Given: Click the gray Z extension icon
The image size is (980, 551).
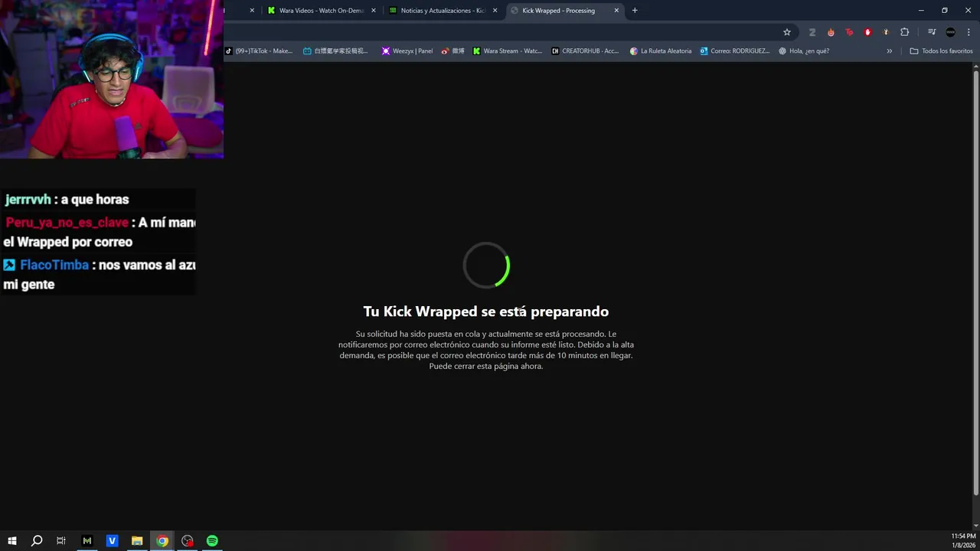Looking at the screenshot, I should click(812, 32).
